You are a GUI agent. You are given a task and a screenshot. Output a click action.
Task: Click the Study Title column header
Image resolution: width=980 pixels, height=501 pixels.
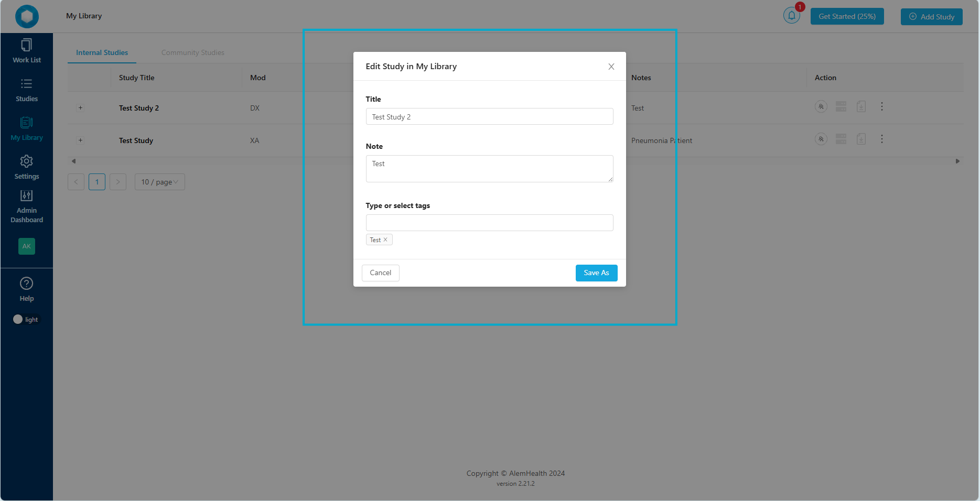click(x=137, y=78)
